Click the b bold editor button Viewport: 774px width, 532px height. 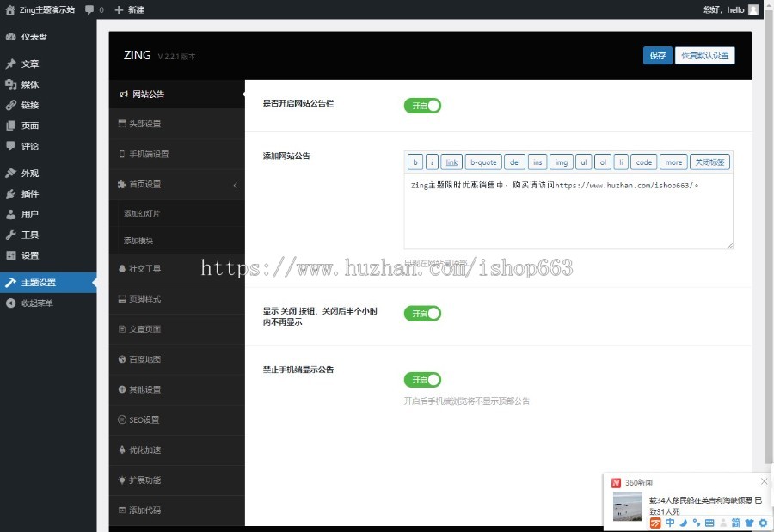pos(415,162)
